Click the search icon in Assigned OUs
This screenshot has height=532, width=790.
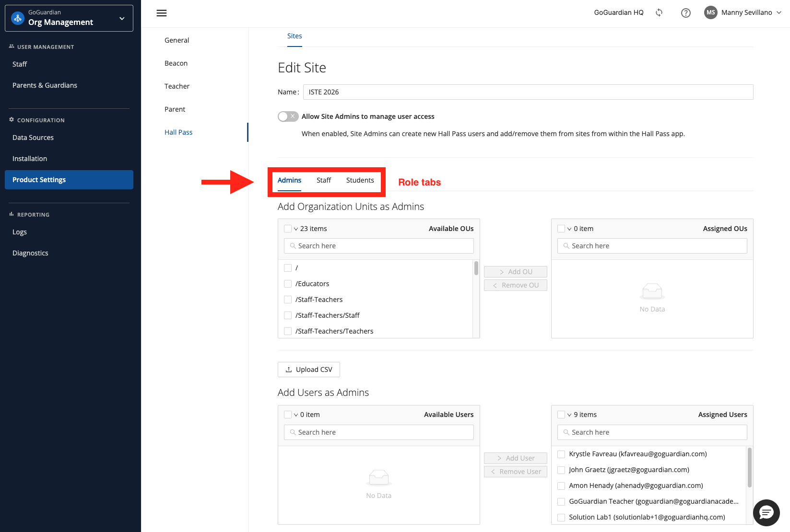(x=566, y=246)
